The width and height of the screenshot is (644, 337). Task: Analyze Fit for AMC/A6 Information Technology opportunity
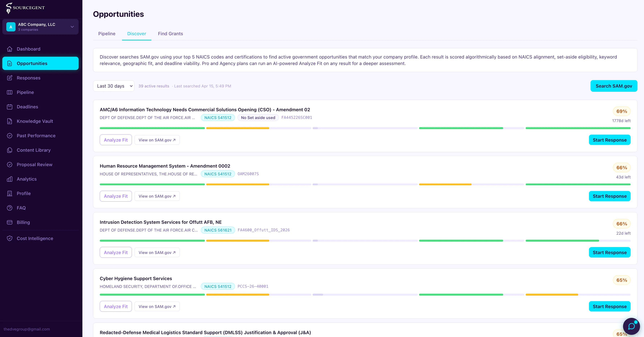[x=116, y=140]
